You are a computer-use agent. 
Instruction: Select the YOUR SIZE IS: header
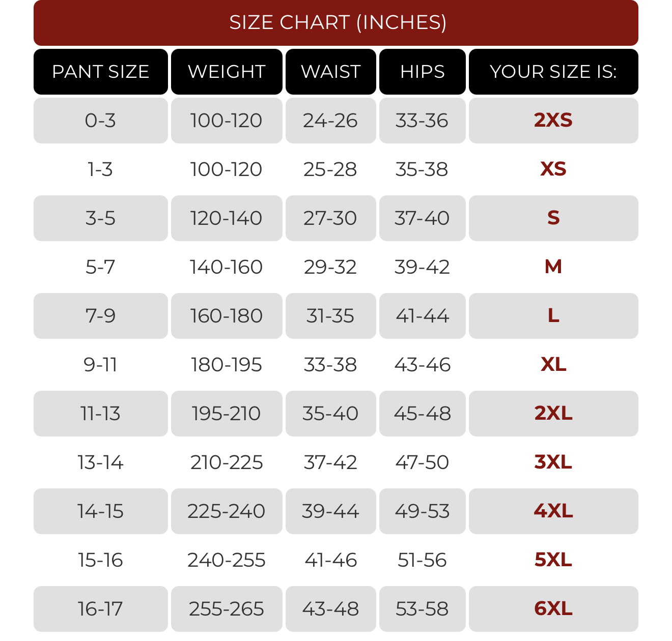[553, 72]
